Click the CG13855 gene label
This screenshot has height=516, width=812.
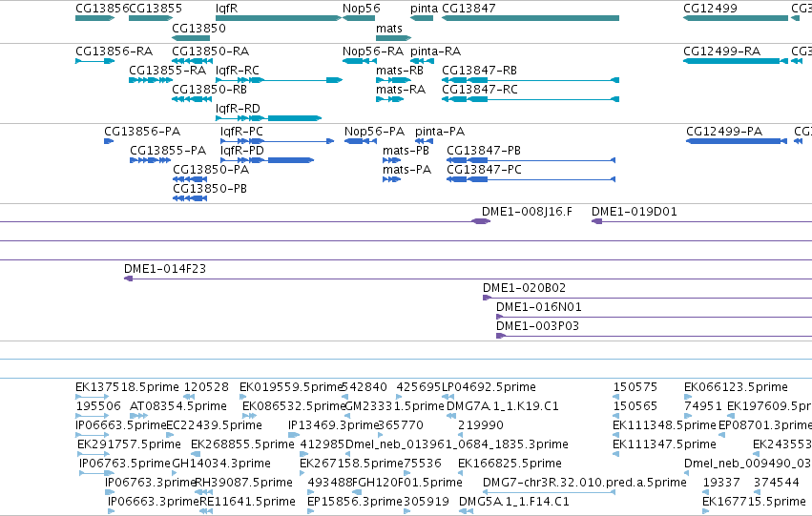[x=156, y=9]
